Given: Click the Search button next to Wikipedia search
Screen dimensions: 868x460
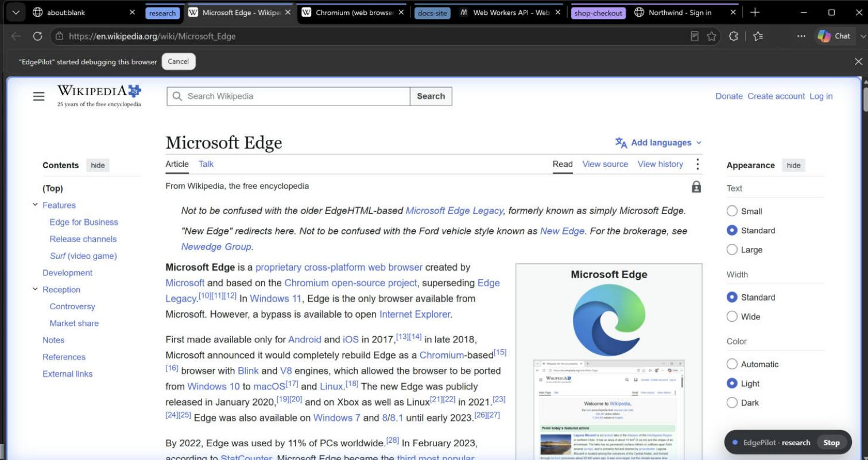Looking at the screenshot, I should (431, 96).
